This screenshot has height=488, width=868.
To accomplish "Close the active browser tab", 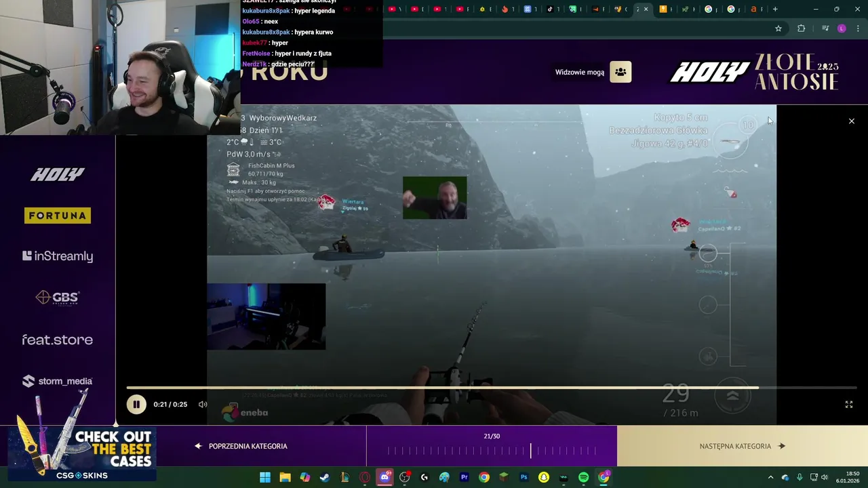I will click(646, 9).
